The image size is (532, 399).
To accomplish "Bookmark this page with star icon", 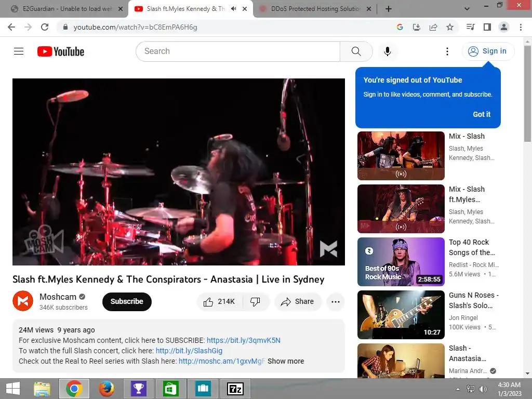I will click(x=450, y=27).
